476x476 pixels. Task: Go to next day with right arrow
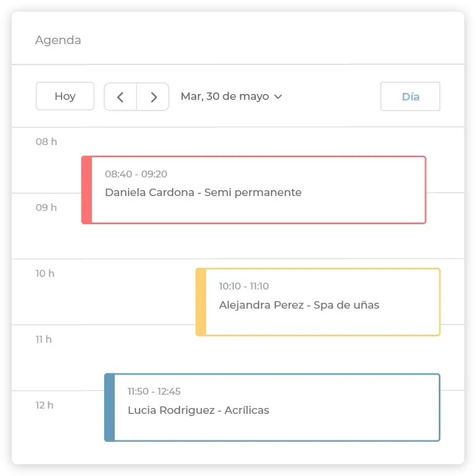pyautogui.click(x=153, y=97)
